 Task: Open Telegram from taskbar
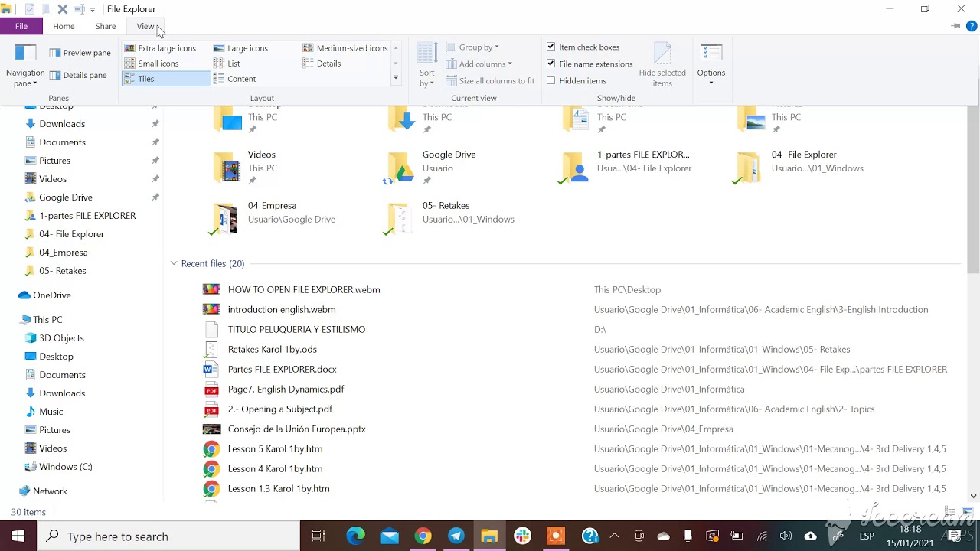click(x=456, y=536)
